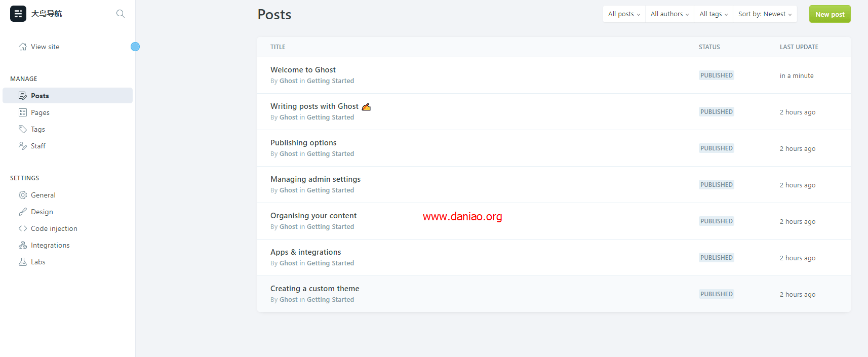Click the Design brush icon
868x357 pixels.
(23, 212)
